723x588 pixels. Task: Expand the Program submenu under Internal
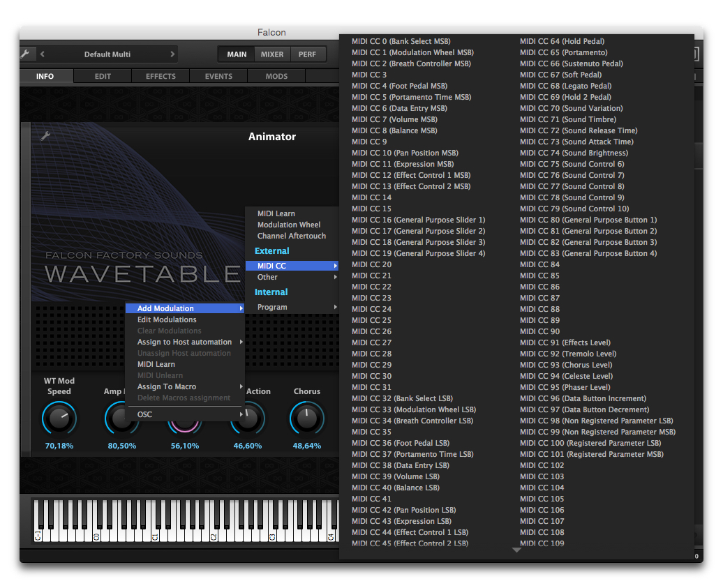[x=292, y=307]
